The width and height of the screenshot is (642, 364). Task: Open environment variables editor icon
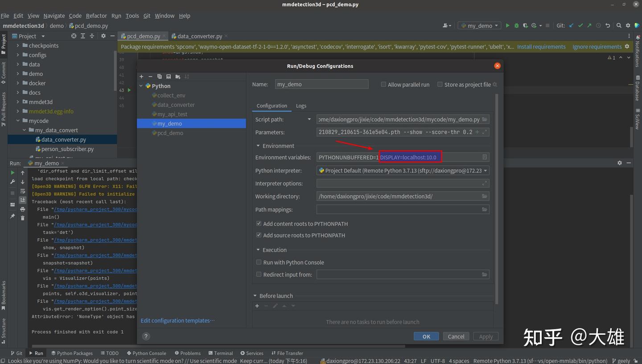tap(485, 157)
